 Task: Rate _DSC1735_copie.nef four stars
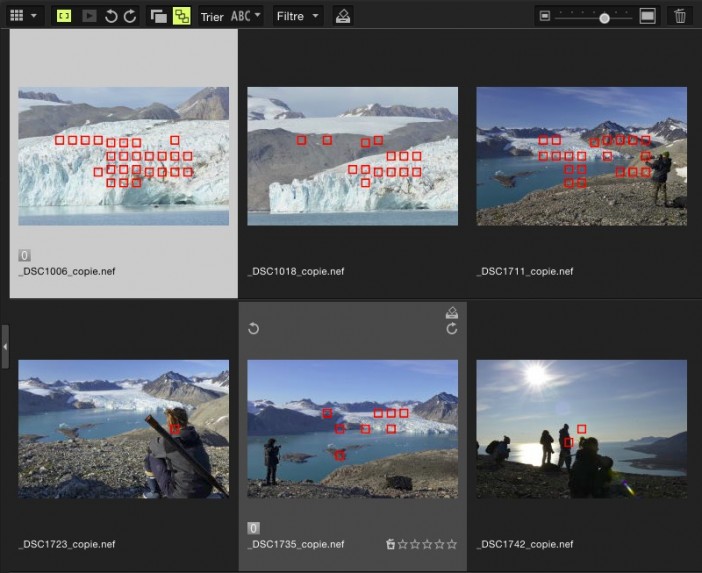click(x=440, y=544)
